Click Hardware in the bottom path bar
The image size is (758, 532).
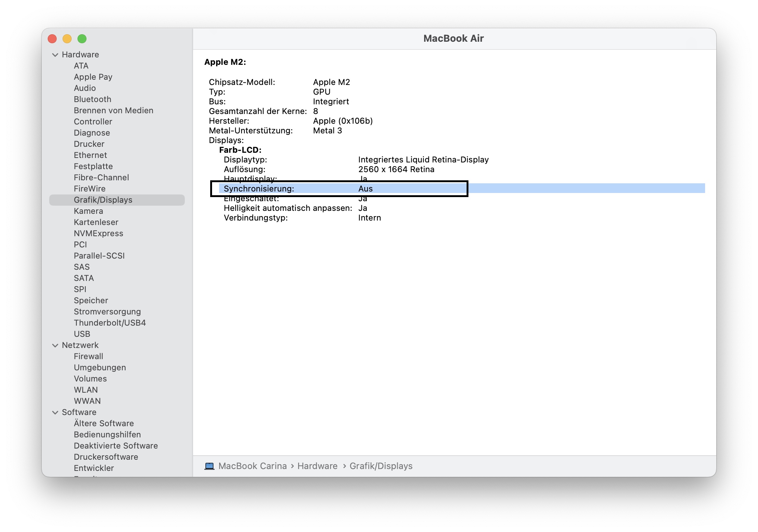coord(317,466)
